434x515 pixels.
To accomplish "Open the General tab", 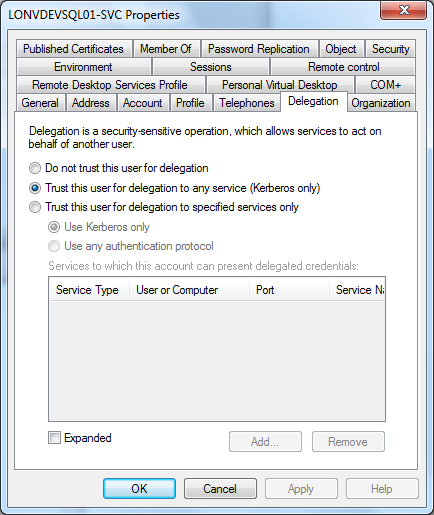I will (x=40, y=103).
